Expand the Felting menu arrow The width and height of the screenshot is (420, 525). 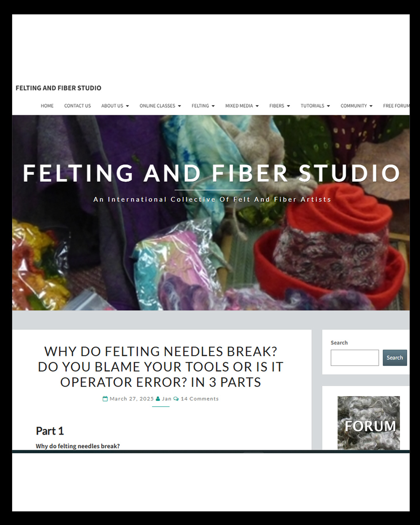pos(213,106)
